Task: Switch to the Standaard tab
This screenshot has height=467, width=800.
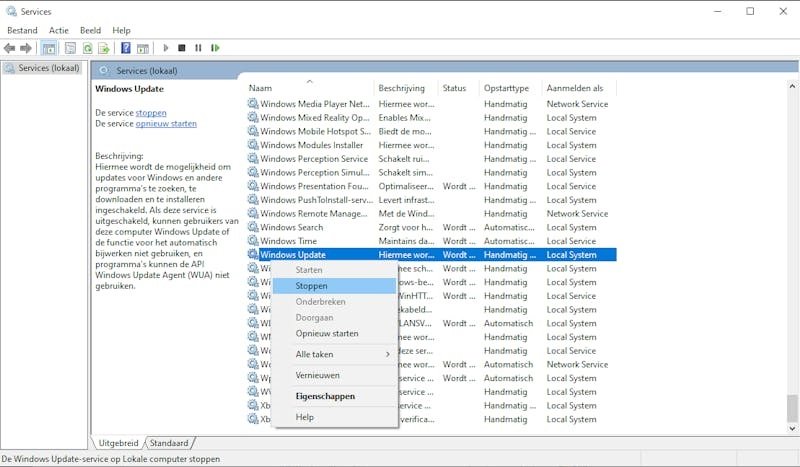Action: pyautogui.click(x=169, y=443)
